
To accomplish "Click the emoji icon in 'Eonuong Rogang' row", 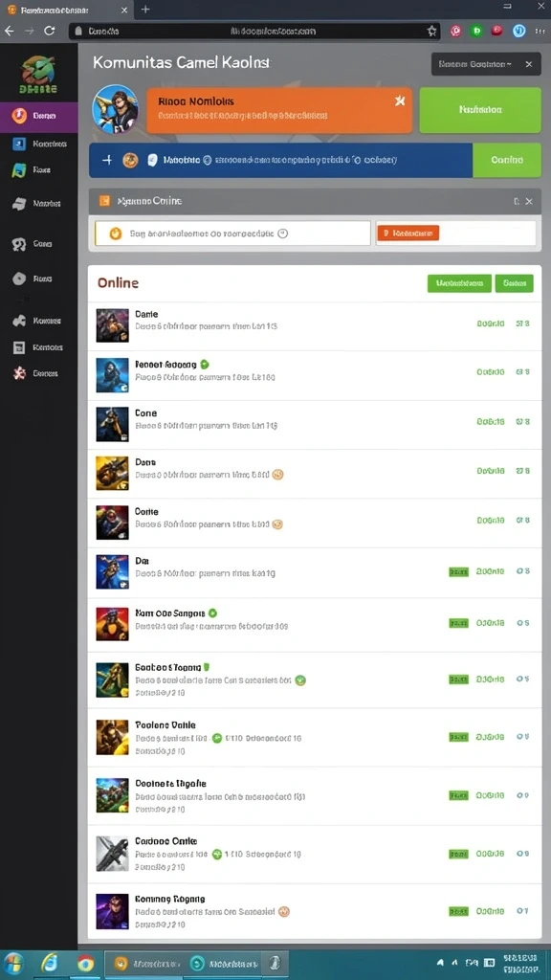I will [284, 912].
